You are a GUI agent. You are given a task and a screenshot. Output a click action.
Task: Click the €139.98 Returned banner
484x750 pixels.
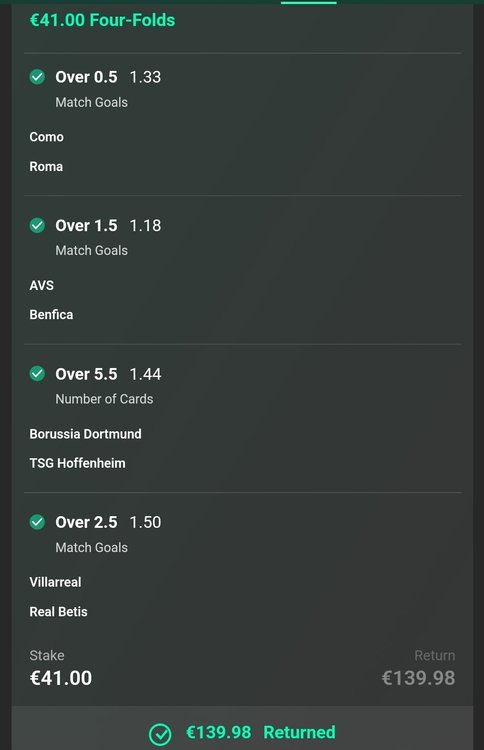(x=242, y=728)
